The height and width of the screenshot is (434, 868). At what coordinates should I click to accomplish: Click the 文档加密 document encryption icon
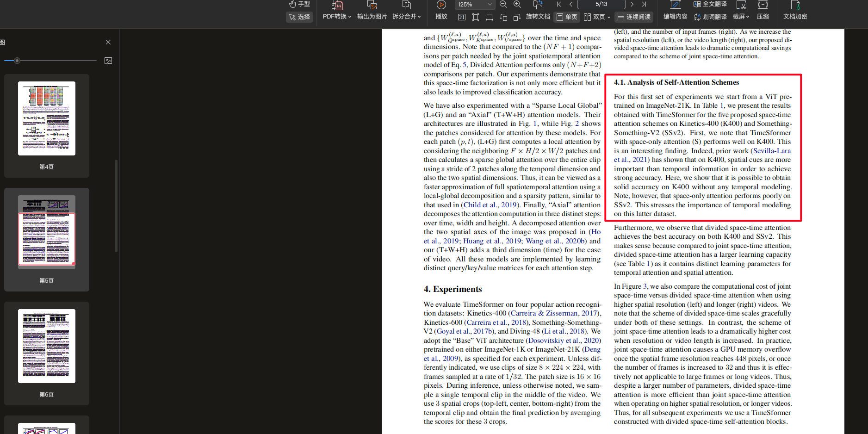pos(795,6)
